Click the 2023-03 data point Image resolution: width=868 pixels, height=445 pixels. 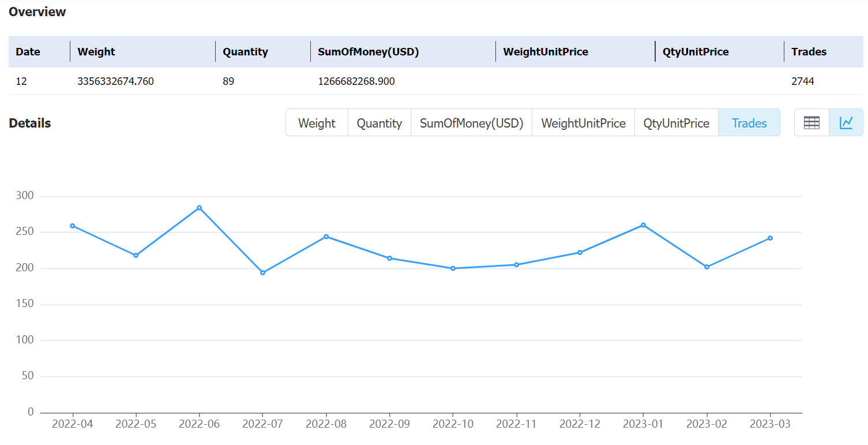click(x=771, y=238)
